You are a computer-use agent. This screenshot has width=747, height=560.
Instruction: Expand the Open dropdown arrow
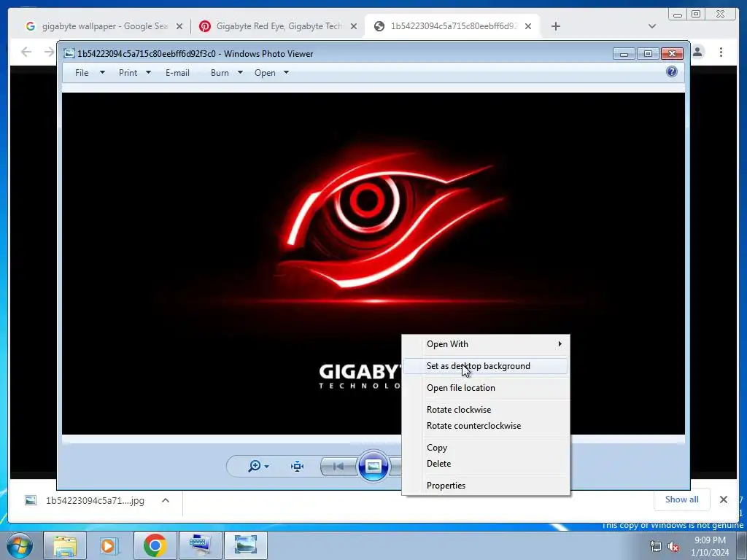[x=286, y=72]
